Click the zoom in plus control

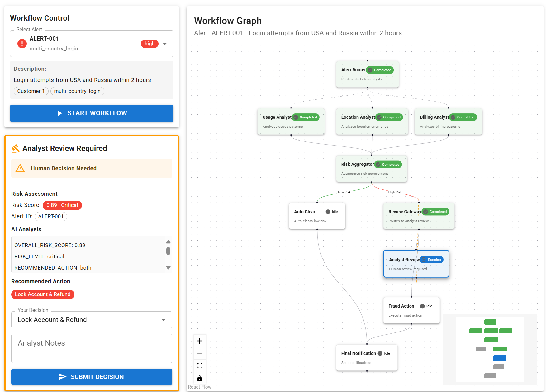click(200, 341)
